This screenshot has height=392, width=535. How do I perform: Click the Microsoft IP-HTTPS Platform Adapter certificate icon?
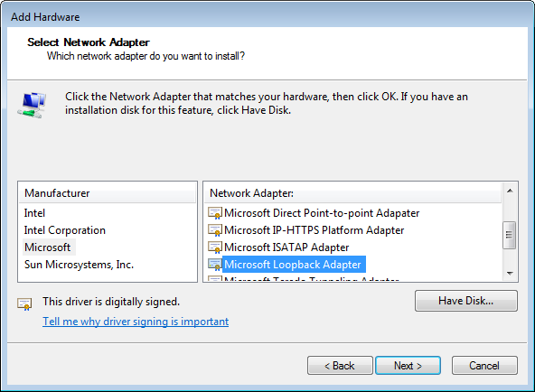215,230
